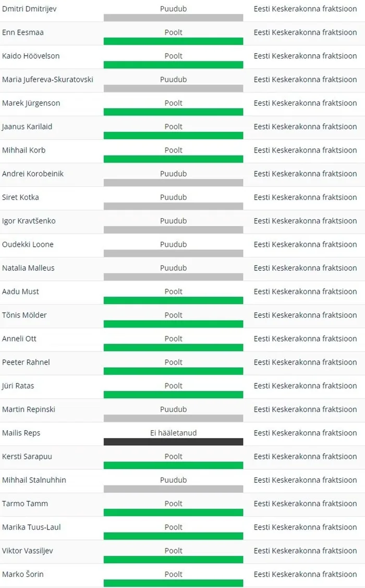Click "Puudub" status for Andrei Korobeinik

pyautogui.click(x=173, y=174)
